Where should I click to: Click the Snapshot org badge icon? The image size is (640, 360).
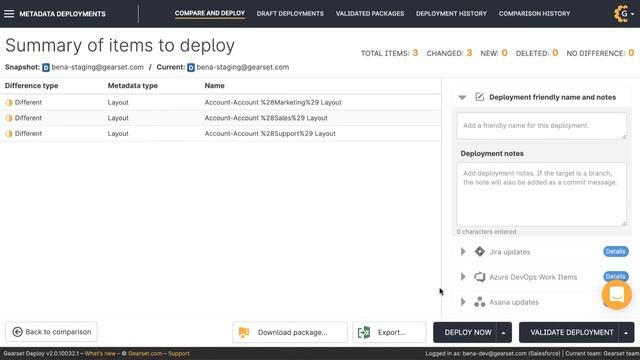[x=46, y=67]
